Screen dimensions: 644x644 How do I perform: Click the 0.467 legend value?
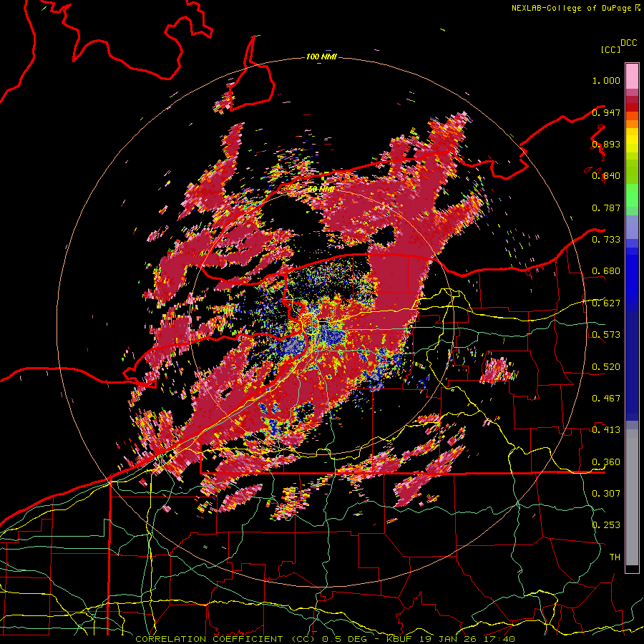(606, 399)
